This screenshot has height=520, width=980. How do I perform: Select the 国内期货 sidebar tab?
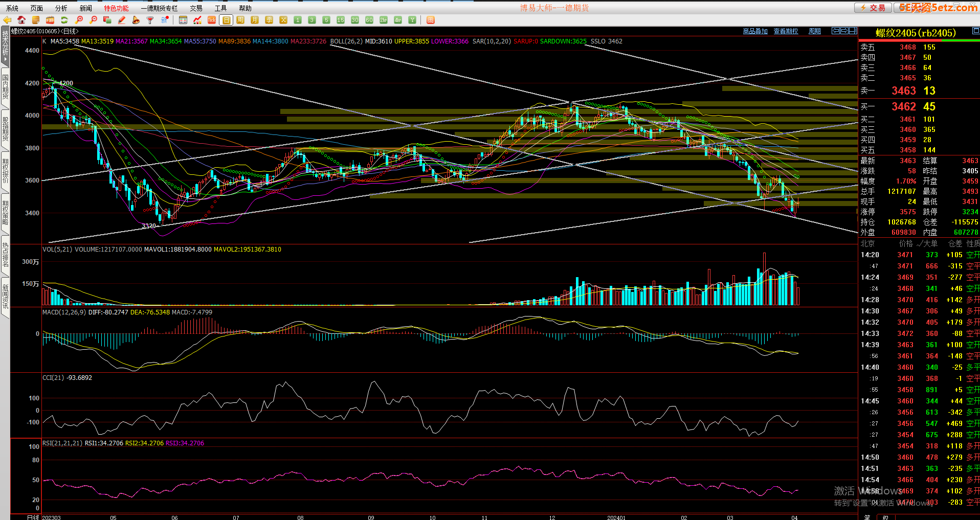coord(5,87)
